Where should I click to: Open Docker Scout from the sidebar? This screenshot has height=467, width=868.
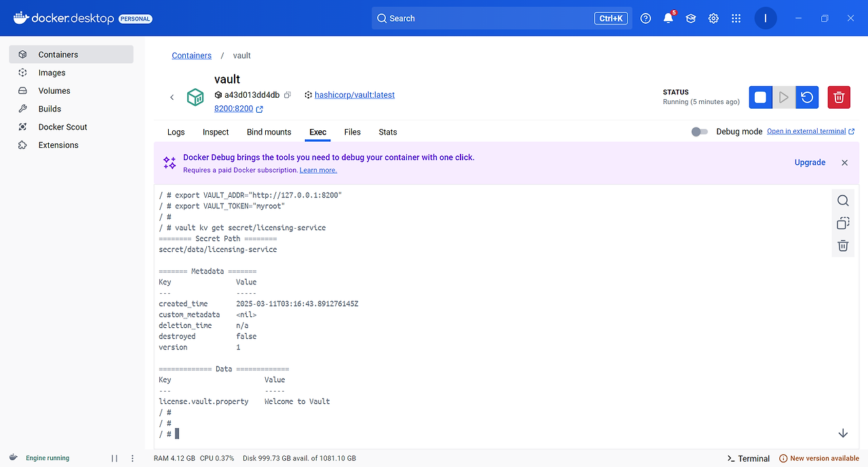pyautogui.click(x=71, y=127)
